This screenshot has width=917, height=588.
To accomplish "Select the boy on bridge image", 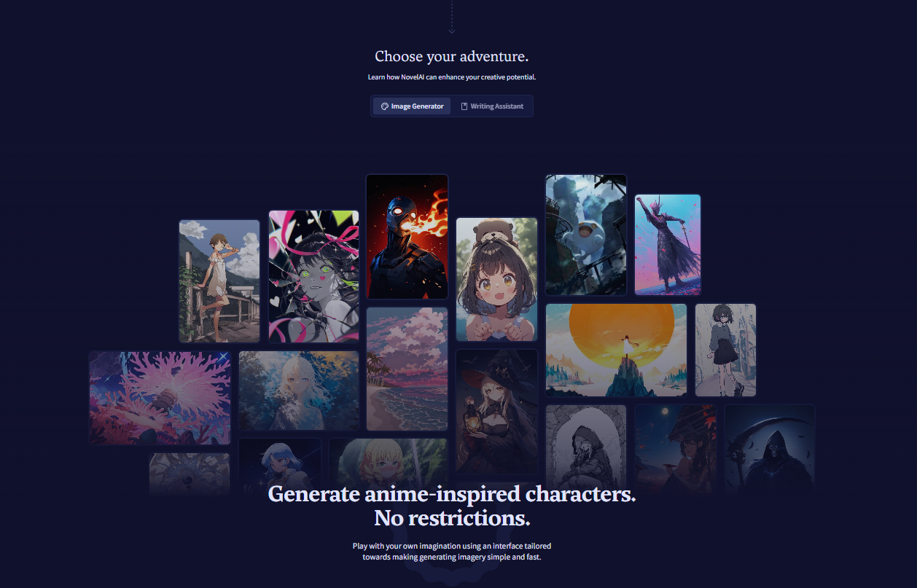I will pos(219,281).
